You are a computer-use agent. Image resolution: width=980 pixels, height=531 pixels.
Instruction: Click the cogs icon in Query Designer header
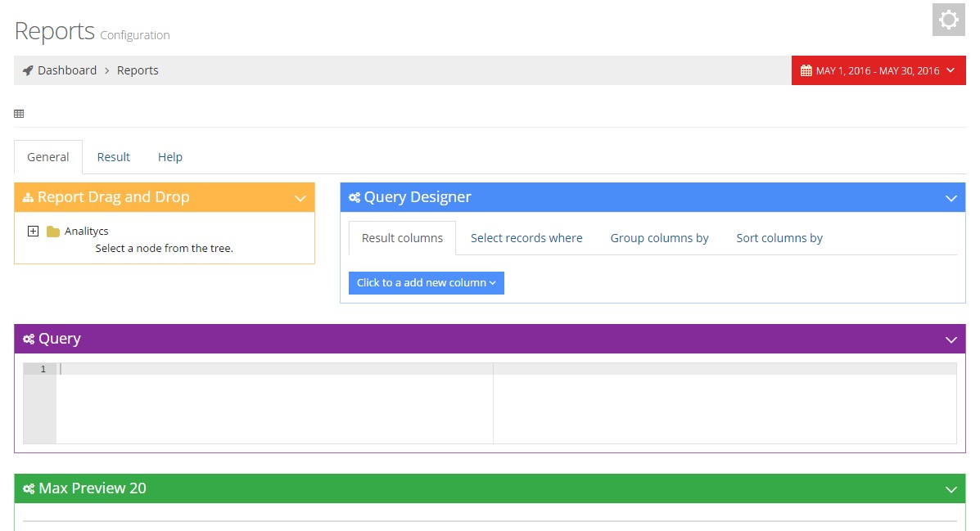coord(354,198)
